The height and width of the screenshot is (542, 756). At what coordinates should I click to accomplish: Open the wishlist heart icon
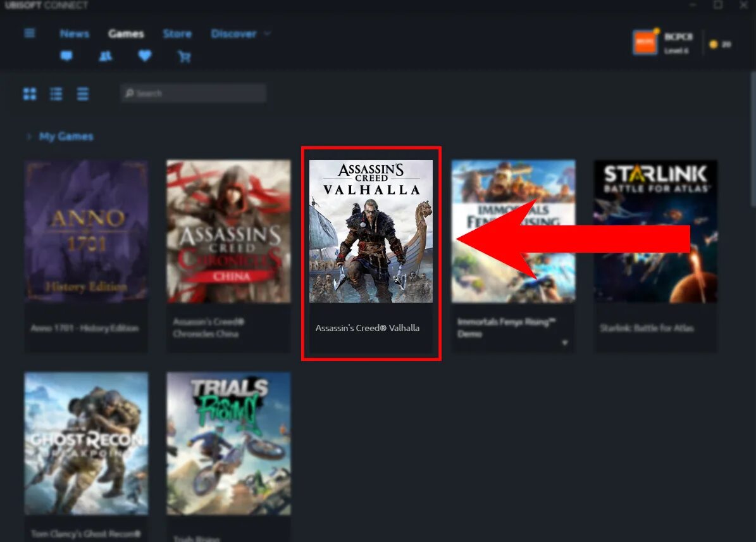(145, 56)
